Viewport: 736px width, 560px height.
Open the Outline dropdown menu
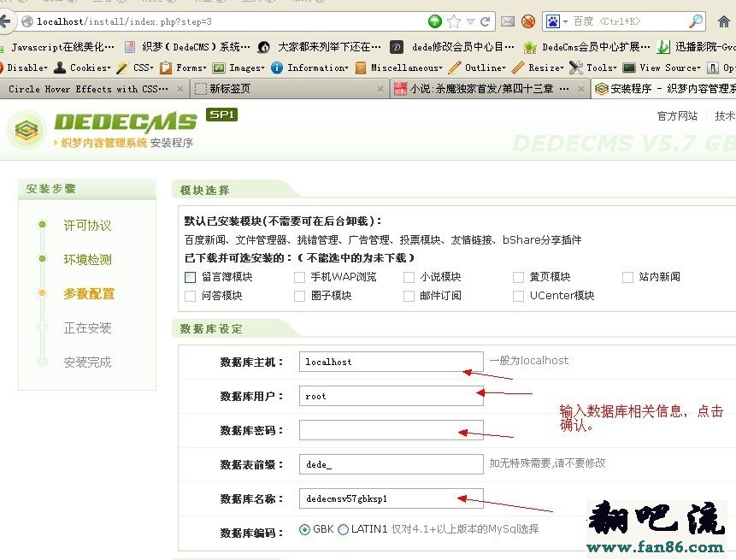click(x=477, y=68)
